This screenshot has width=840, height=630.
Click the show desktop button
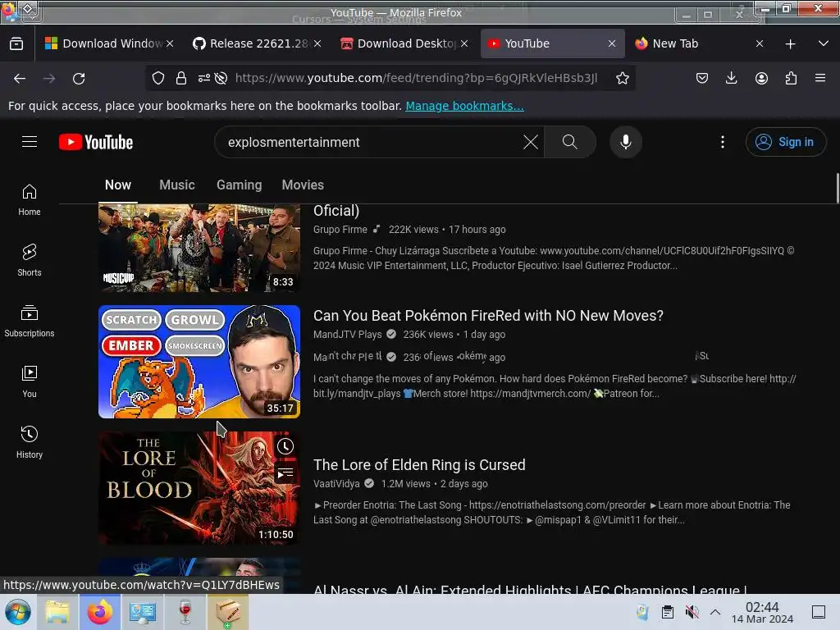(819, 612)
